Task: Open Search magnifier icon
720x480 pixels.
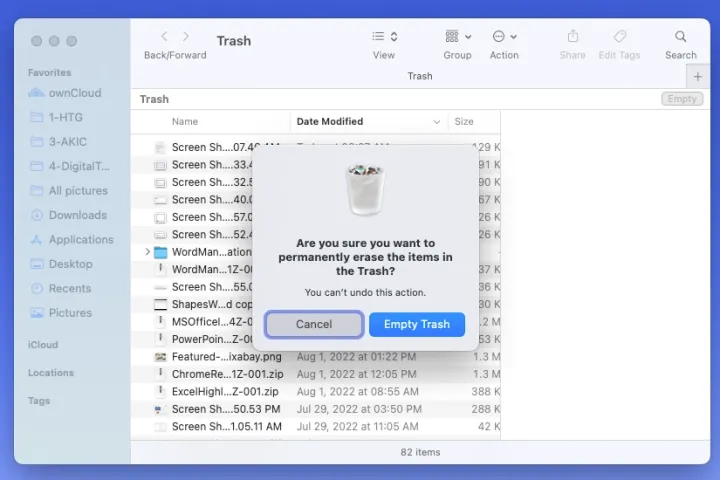Action: [x=681, y=36]
